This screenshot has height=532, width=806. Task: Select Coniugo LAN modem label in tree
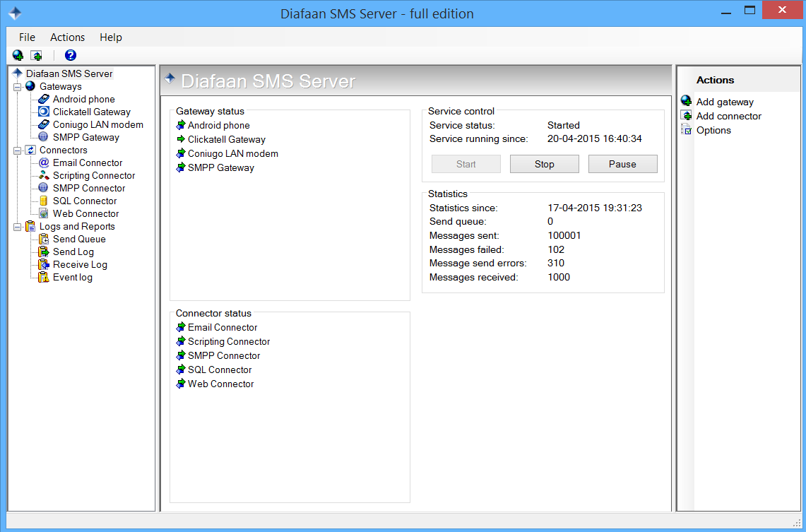(x=97, y=124)
